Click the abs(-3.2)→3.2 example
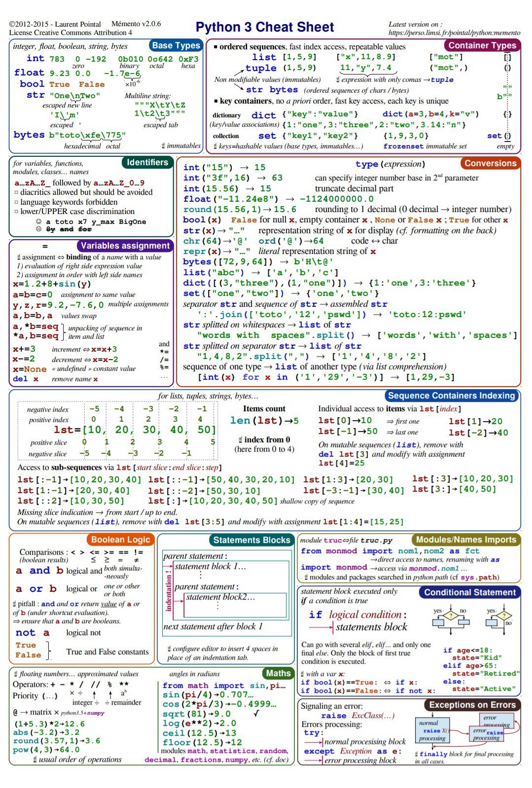The image size is (532, 788). (46, 732)
